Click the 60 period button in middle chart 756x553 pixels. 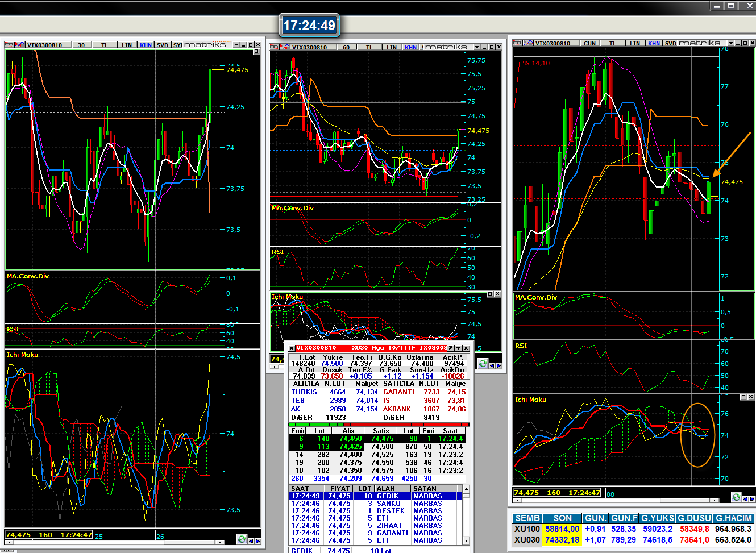pos(346,47)
